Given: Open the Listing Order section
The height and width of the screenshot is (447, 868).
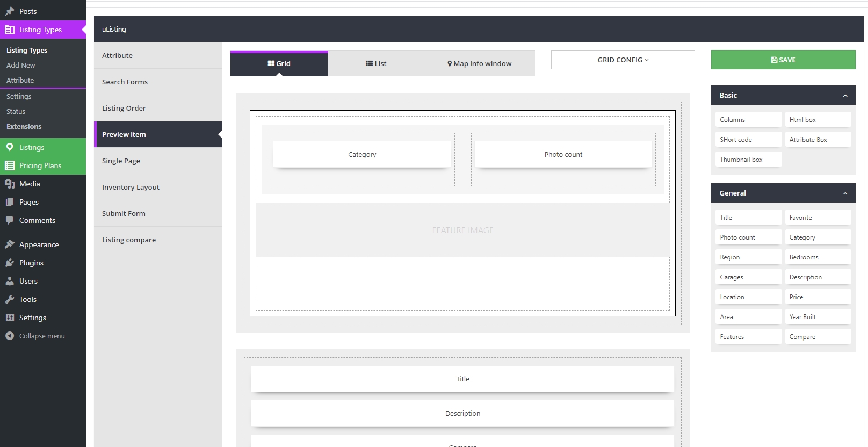Looking at the screenshot, I should point(158,108).
